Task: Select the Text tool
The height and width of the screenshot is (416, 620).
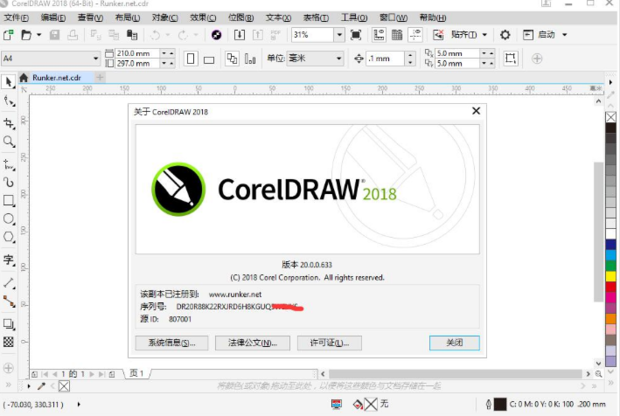Action: [x=8, y=260]
